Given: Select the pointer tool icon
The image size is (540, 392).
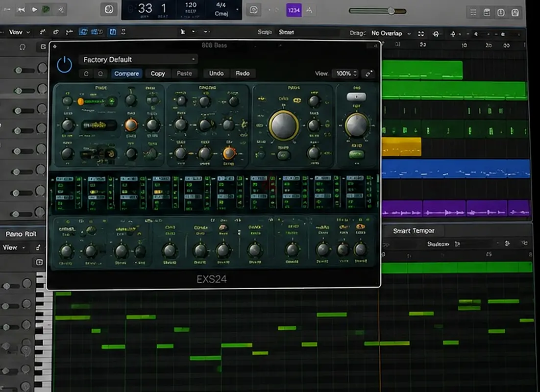Looking at the screenshot, I should [183, 32].
